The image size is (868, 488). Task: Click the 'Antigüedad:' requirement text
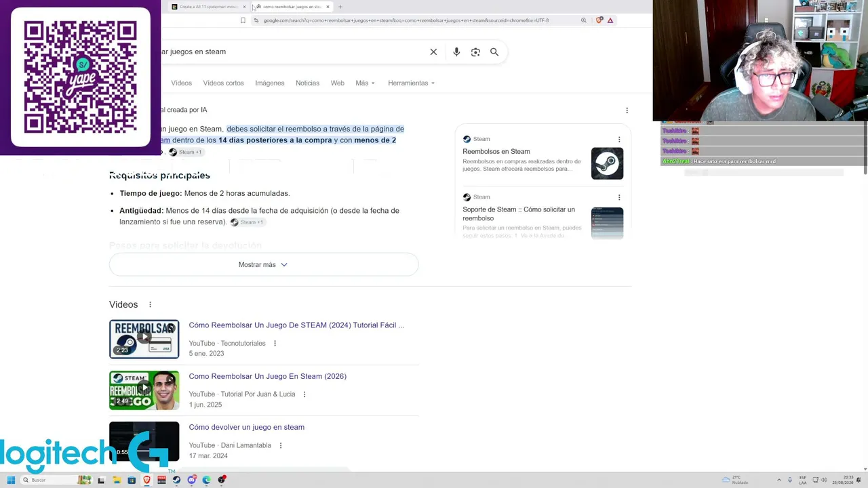(x=142, y=211)
